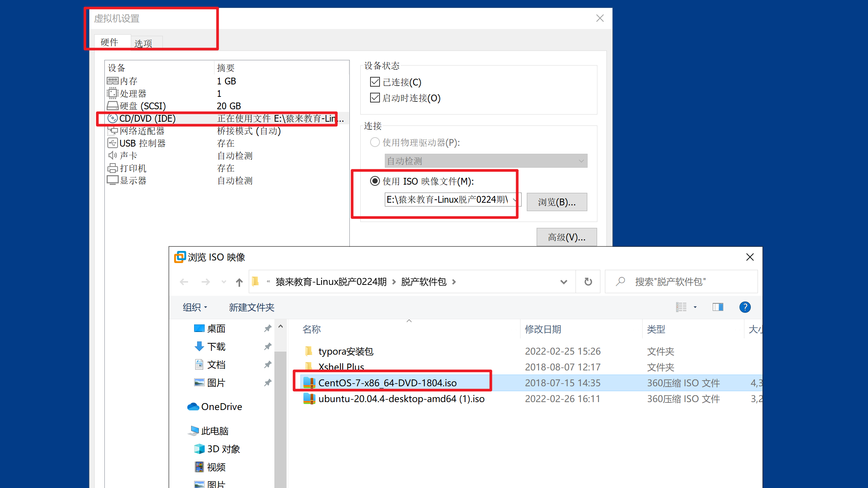
Task: Select 此电脑 This PC in sidebar
Action: 208,431
